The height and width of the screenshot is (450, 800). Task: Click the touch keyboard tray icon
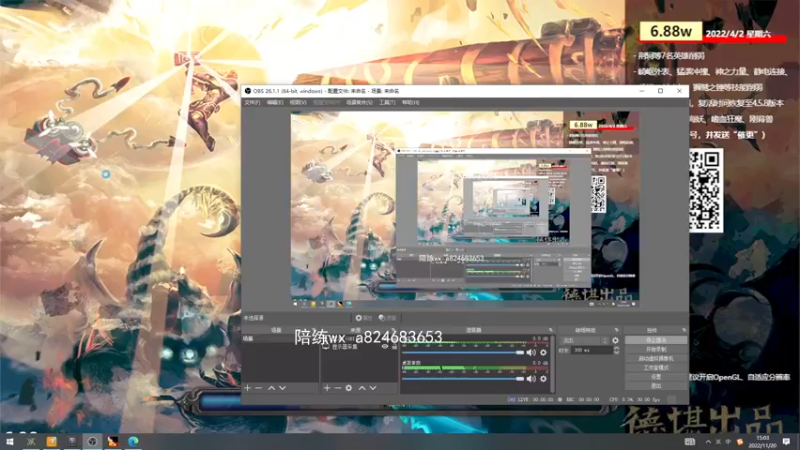coord(690,442)
